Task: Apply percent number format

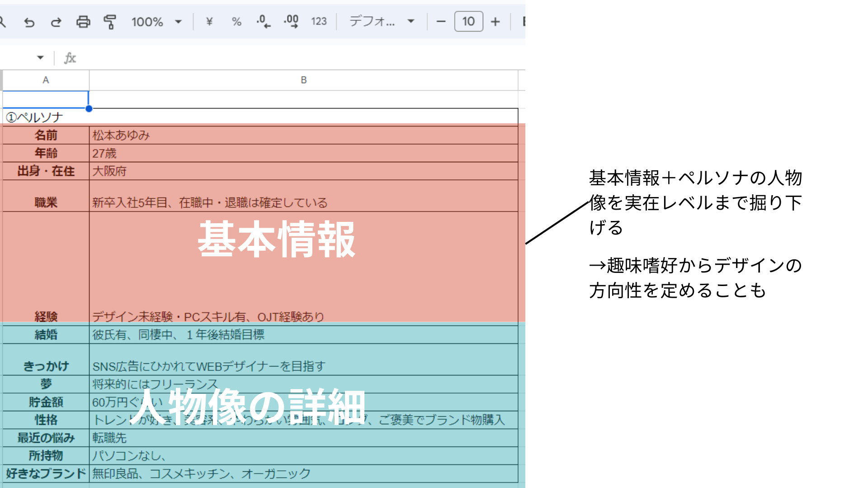Action: pos(236,22)
